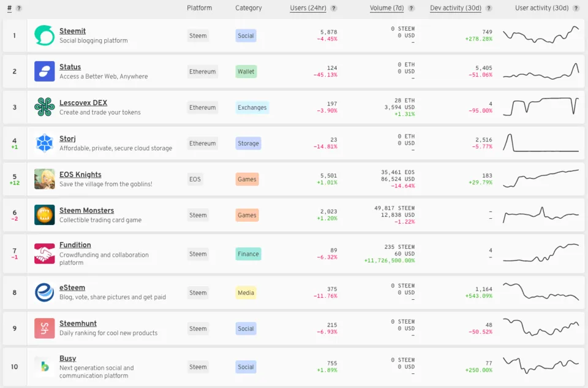Open the Busy dapp link
588x388 pixels.
click(67, 359)
